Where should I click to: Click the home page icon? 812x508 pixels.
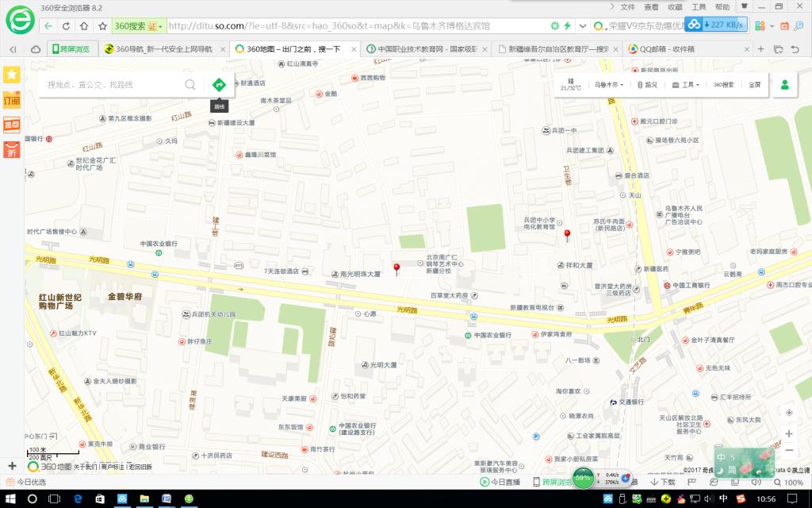pos(84,26)
